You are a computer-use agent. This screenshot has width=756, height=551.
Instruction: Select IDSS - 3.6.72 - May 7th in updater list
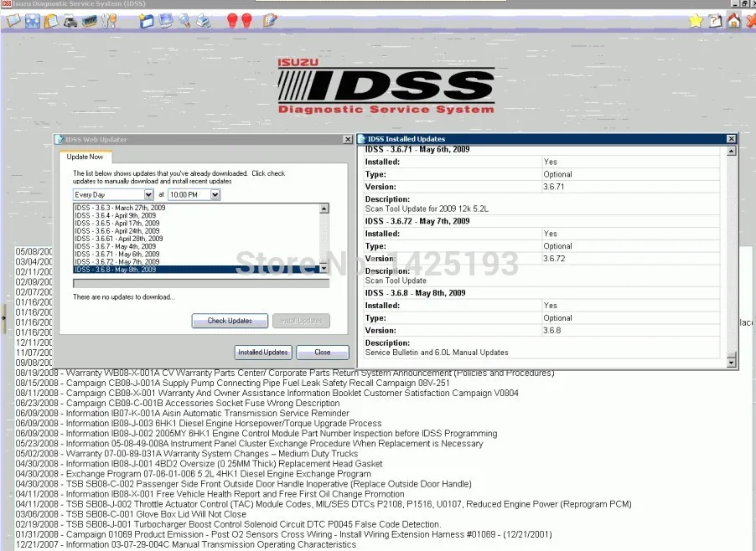tap(196, 261)
